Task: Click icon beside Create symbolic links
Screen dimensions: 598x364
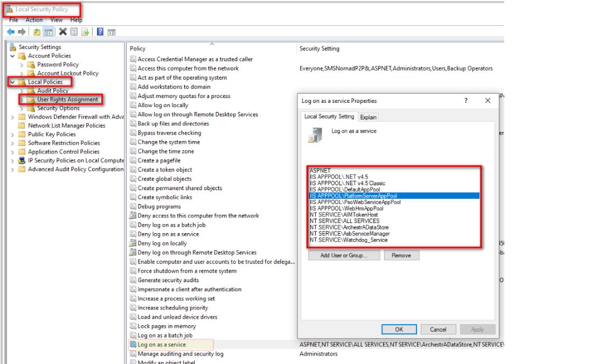Action: [133, 197]
